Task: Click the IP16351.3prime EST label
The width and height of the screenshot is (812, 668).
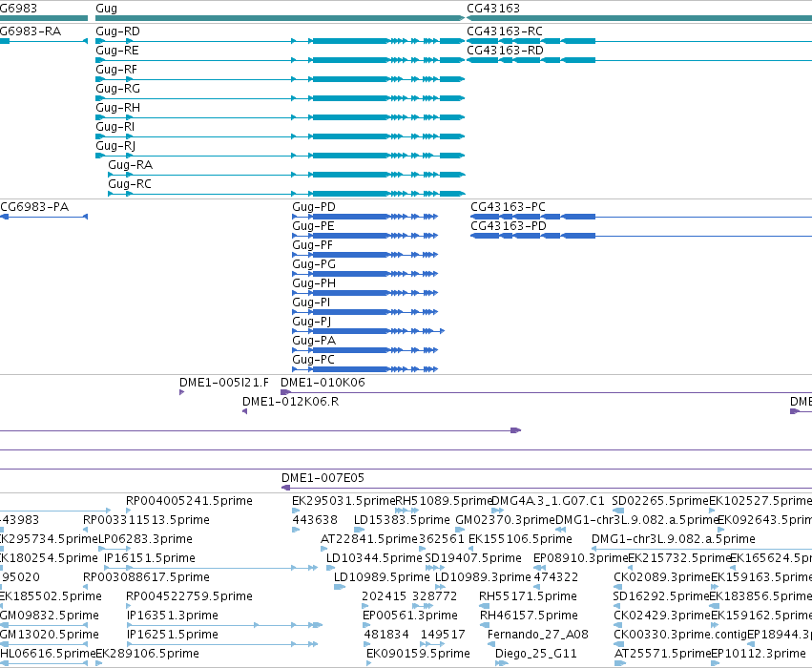Action: point(173,616)
